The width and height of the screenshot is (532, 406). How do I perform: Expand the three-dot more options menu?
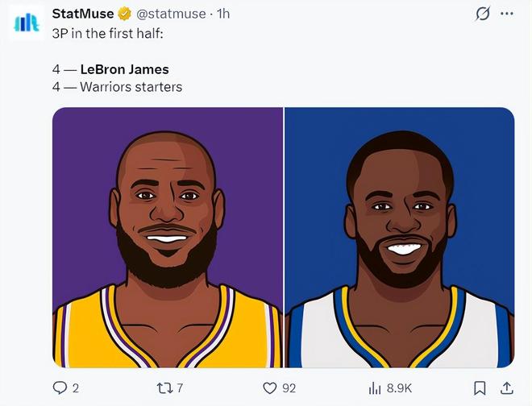507,14
